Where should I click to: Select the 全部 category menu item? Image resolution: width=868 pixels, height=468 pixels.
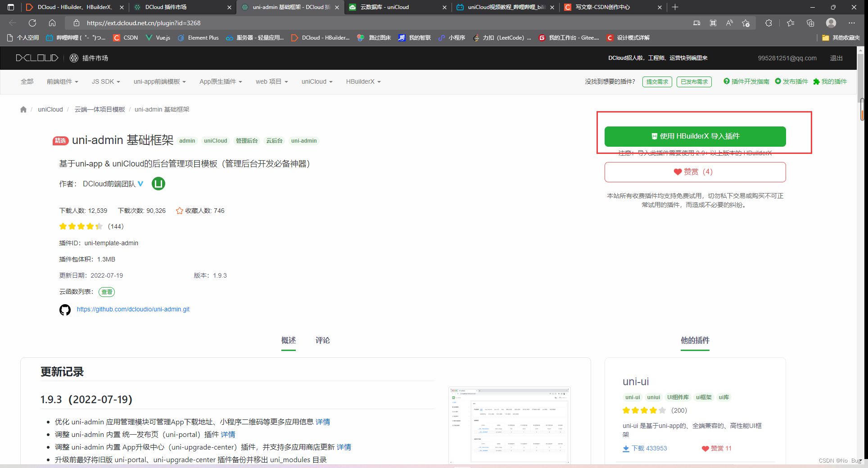27,81
